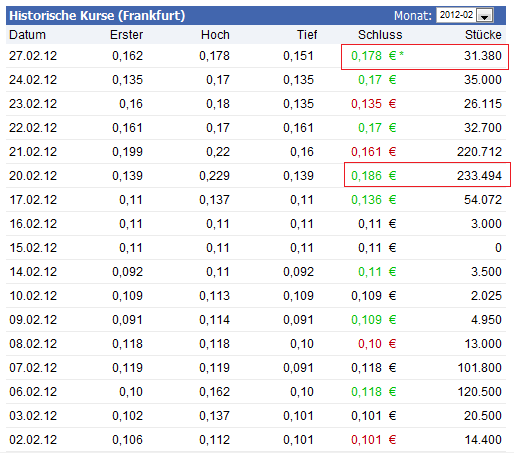The width and height of the screenshot is (514, 453).
Task: Select the date 24.02.12
Action: point(33,80)
